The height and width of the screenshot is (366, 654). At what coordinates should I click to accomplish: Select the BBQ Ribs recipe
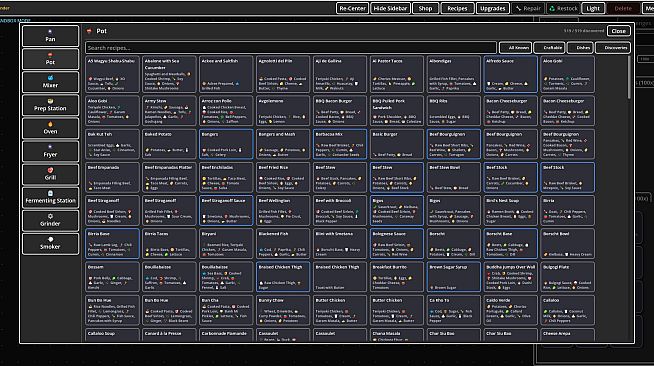click(454, 111)
